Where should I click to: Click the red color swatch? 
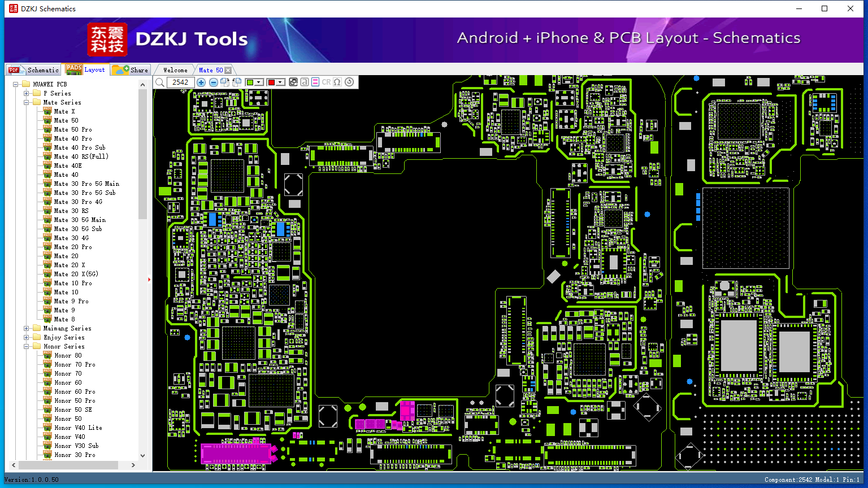tap(271, 82)
